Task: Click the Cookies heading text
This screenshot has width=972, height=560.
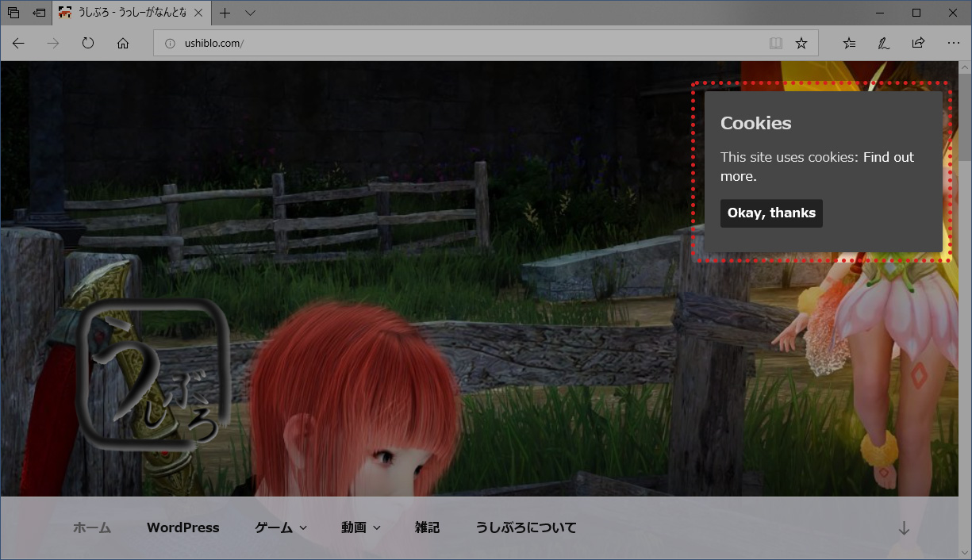Action: pyautogui.click(x=755, y=123)
